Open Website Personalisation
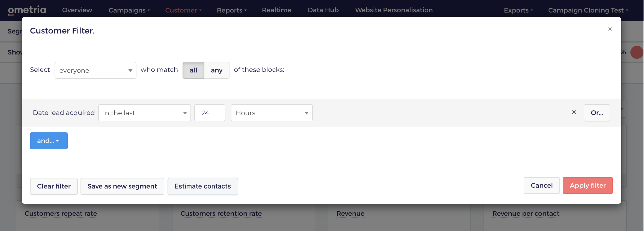This screenshot has width=644, height=231. [394, 10]
